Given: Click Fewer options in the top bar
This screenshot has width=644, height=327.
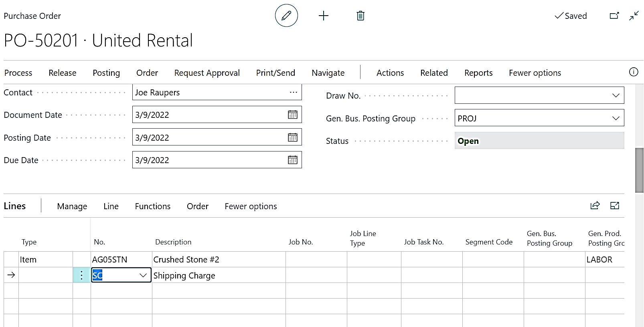Looking at the screenshot, I should click(535, 73).
